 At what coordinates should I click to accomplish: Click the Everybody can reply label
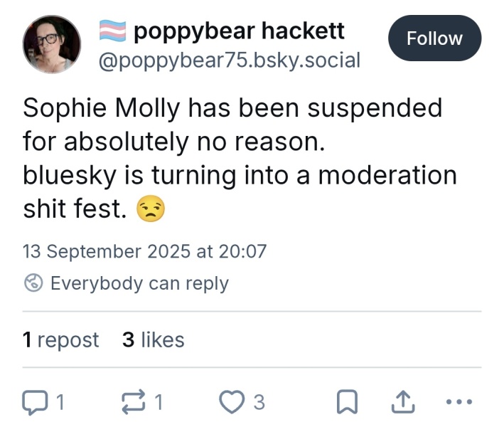pyautogui.click(x=139, y=283)
